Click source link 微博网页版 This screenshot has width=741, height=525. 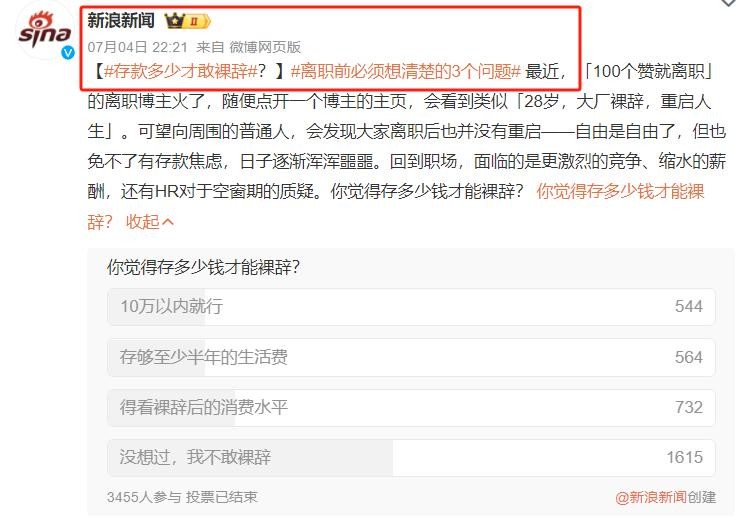pyautogui.click(x=265, y=47)
